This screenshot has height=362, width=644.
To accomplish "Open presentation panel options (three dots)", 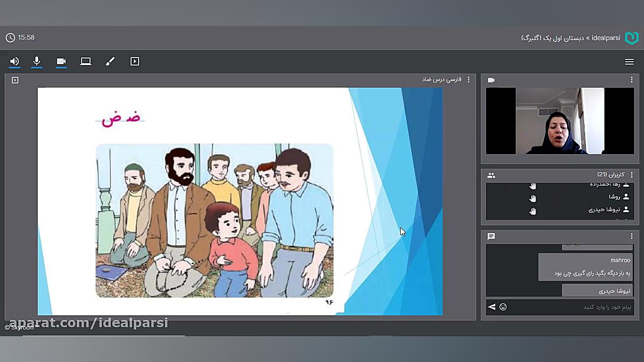I will pos(468,80).
